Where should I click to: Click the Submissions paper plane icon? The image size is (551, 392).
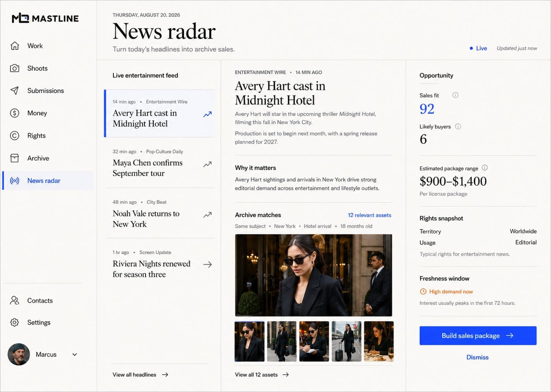[15, 91]
